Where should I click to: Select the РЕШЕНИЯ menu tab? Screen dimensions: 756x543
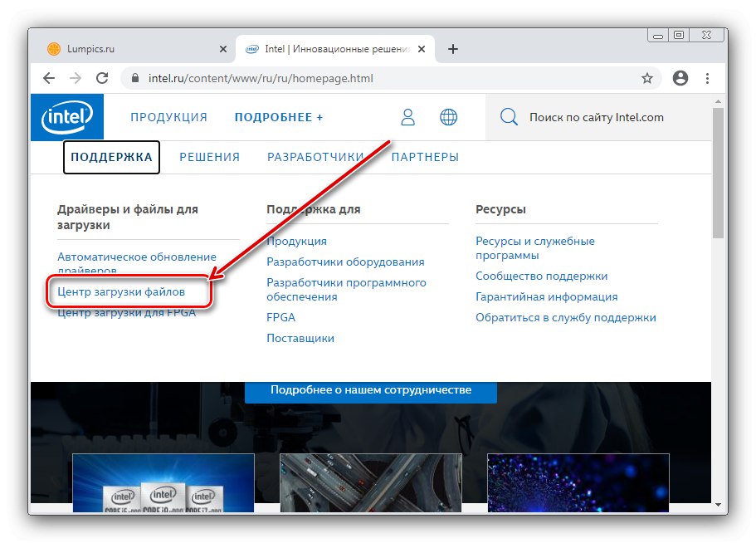point(209,157)
